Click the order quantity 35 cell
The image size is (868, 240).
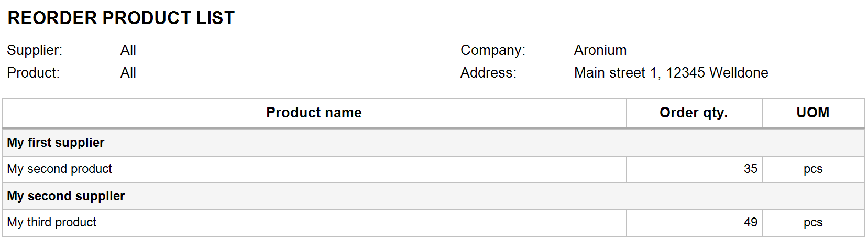694,169
